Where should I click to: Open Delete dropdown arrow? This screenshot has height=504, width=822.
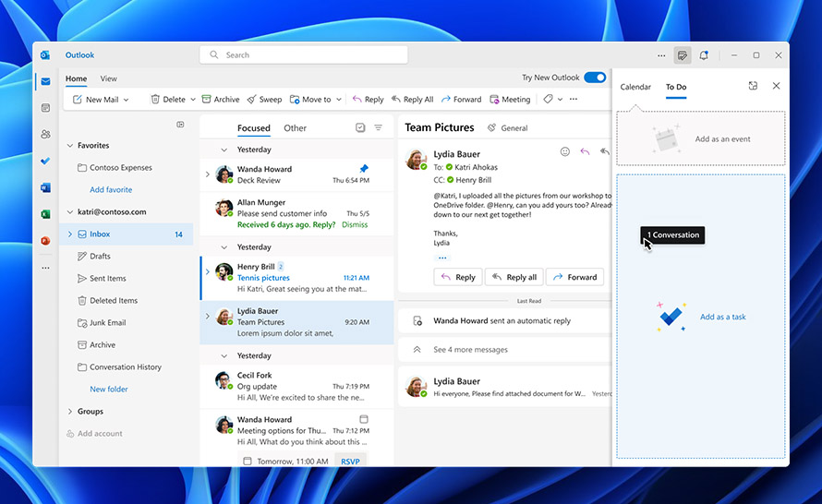193,100
